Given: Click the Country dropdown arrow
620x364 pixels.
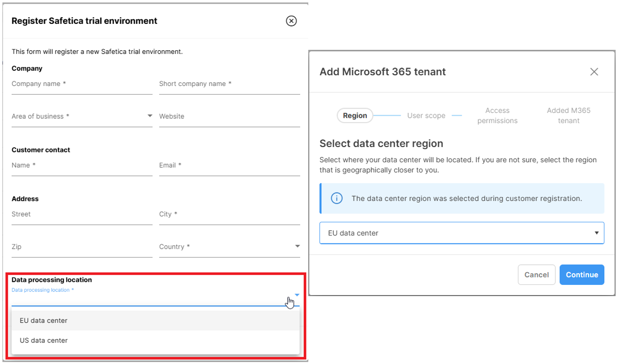Looking at the screenshot, I should pos(297,247).
